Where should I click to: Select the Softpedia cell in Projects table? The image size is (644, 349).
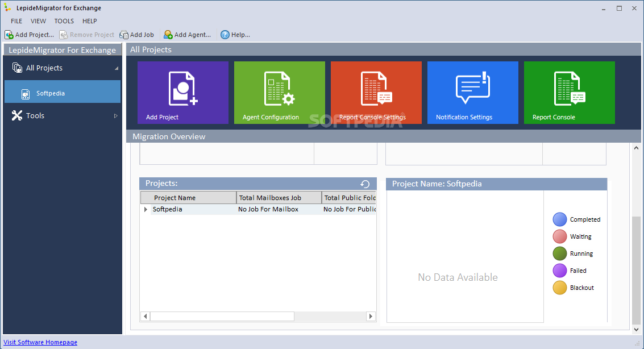click(x=193, y=209)
